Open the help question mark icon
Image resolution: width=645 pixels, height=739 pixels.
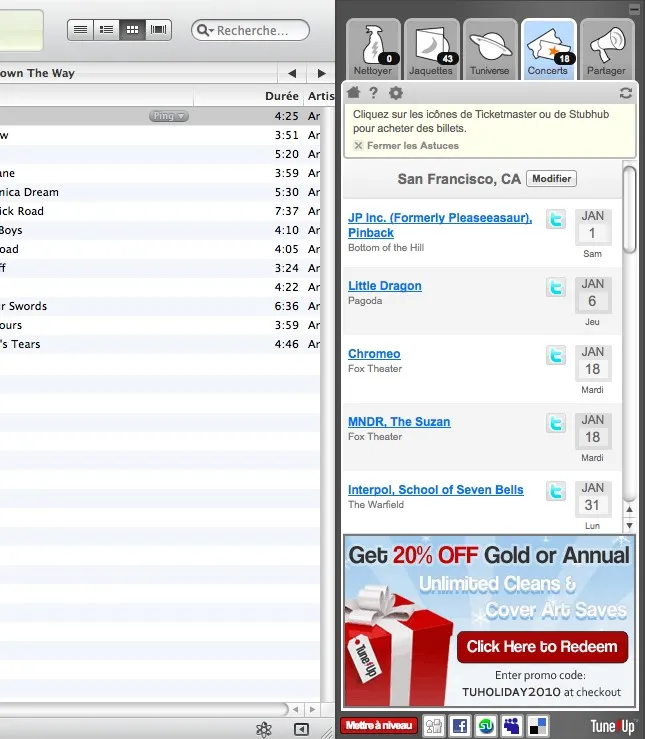coord(373,93)
